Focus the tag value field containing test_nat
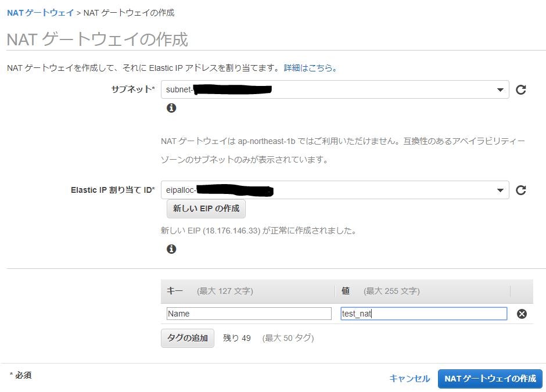 pyautogui.click(x=424, y=314)
